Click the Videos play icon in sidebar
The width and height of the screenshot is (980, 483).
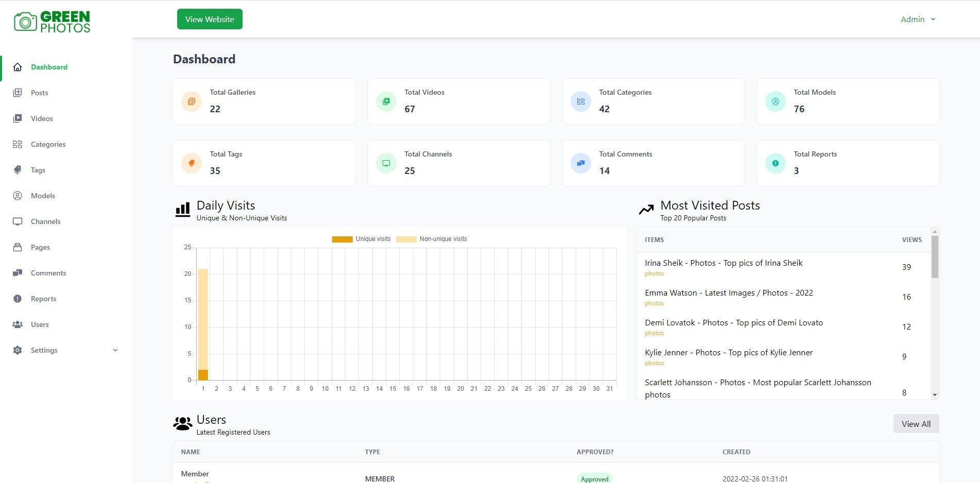tap(18, 118)
